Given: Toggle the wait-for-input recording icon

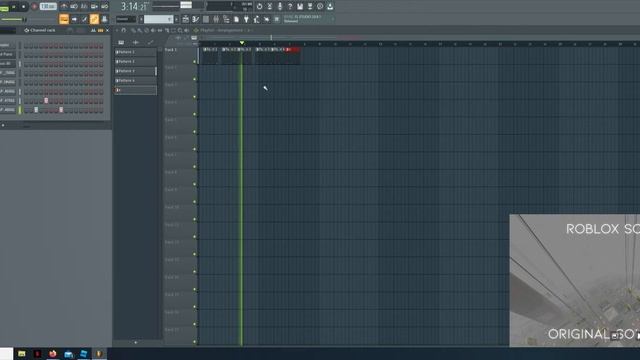Looking at the screenshot, I should coord(74,7).
